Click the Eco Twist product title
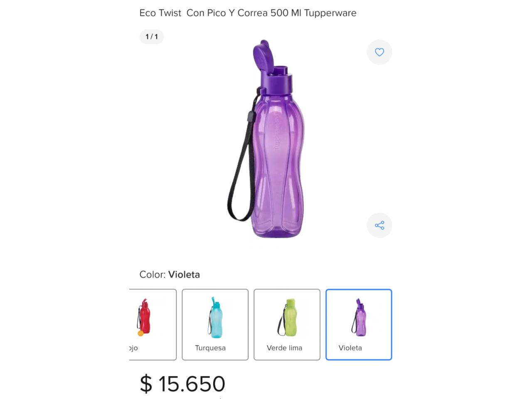This screenshot has width=532, height=399. pos(248,13)
